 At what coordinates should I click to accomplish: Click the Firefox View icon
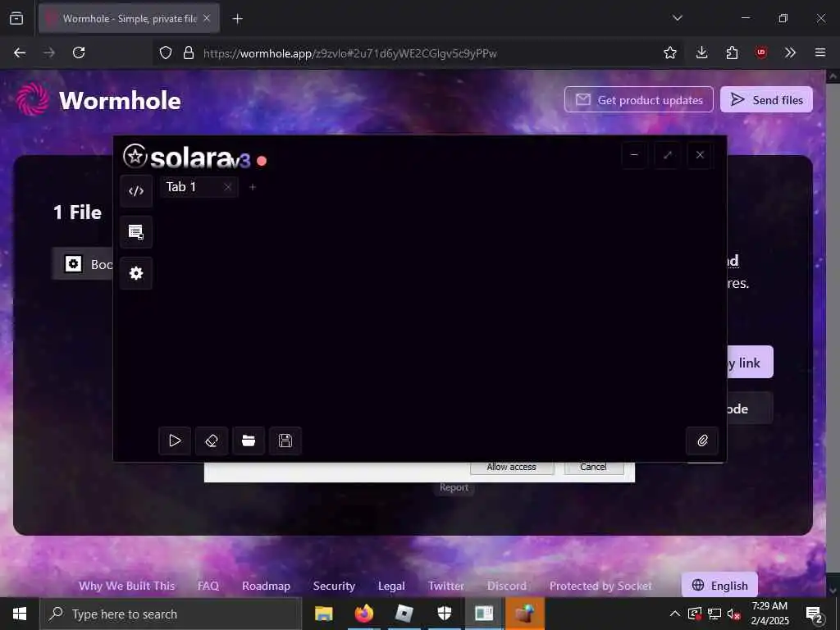(x=16, y=18)
